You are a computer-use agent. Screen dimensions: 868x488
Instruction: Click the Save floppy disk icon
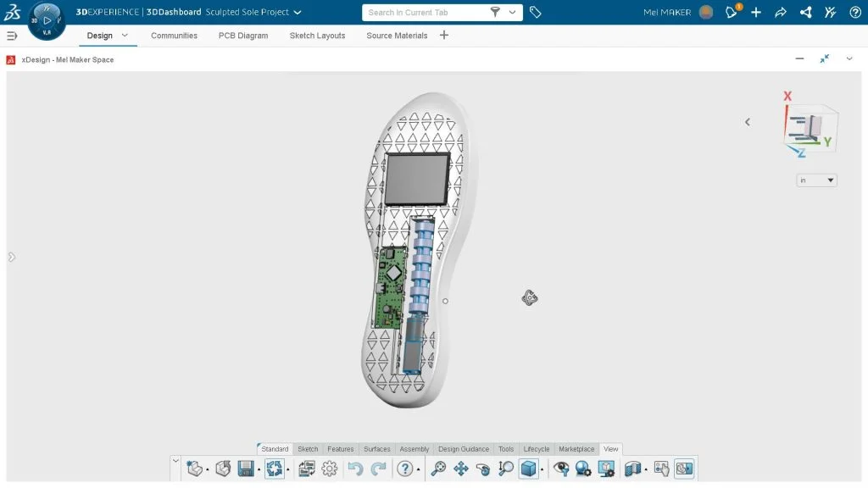(245, 469)
